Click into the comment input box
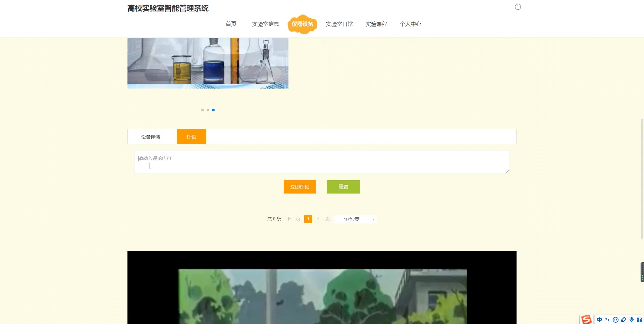Image resolution: width=644 pixels, height=324 pixels. click(322, 162)
